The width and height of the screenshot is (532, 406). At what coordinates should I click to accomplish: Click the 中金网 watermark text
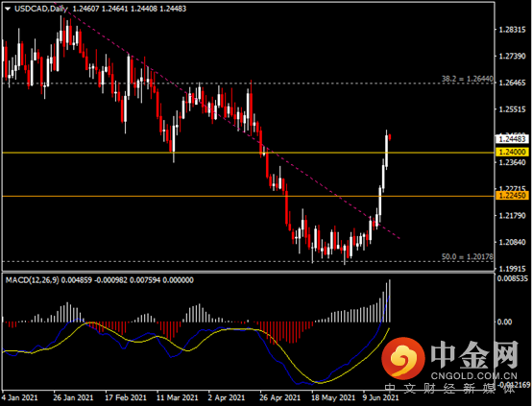474,354
